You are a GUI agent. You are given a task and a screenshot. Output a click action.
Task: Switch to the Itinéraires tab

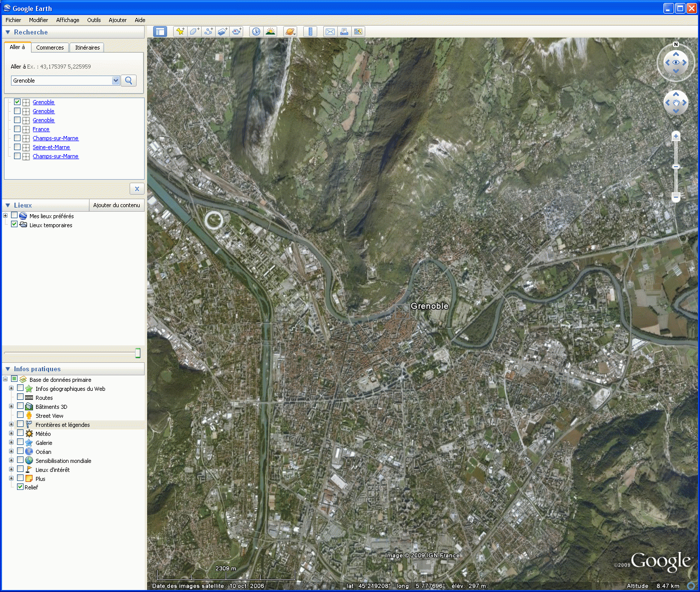point(88,48)
